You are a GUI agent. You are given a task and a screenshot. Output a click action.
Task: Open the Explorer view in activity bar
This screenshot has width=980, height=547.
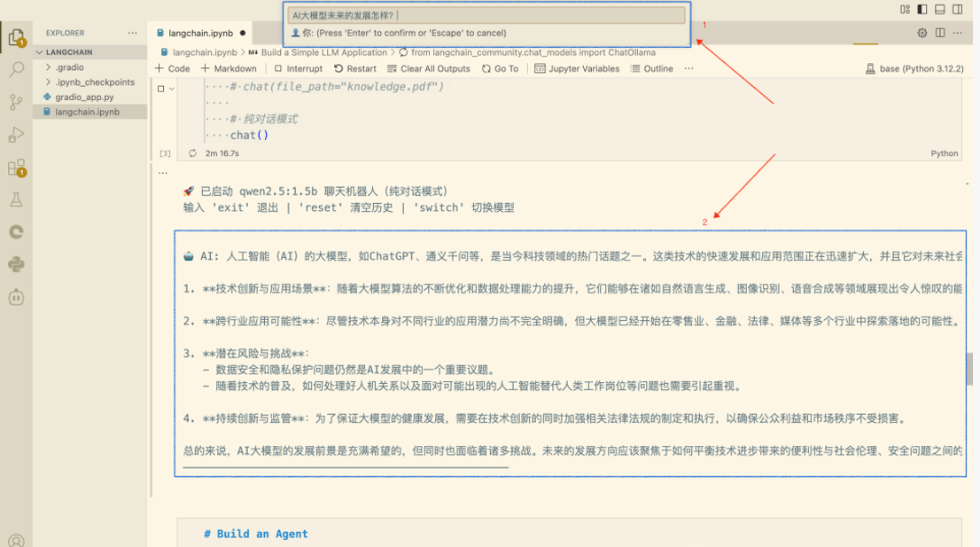pyautogui.click(x=16, y=37)
